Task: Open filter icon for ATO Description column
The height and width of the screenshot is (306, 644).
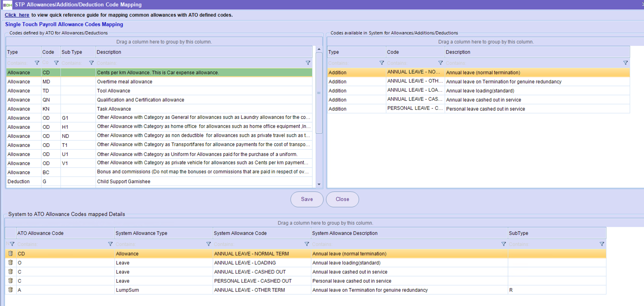Action: pos(308,63)
